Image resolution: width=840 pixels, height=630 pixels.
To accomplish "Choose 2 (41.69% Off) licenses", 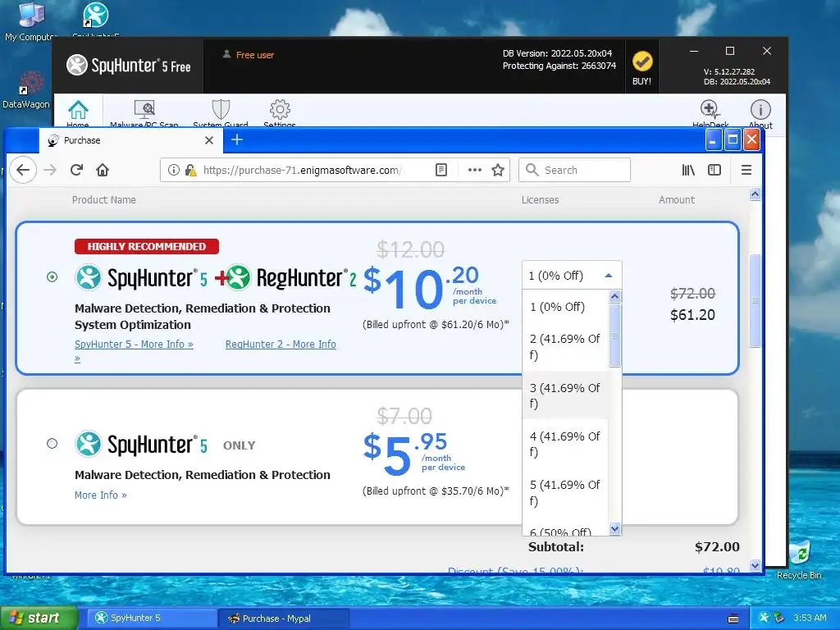I will pyautogui.click(x=565, y=347).
